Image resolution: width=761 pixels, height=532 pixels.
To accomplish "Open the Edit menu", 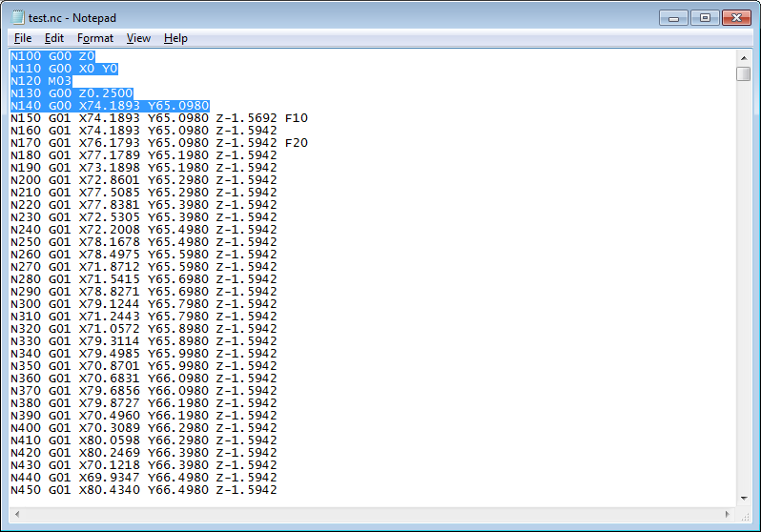I will click(53, 38).
